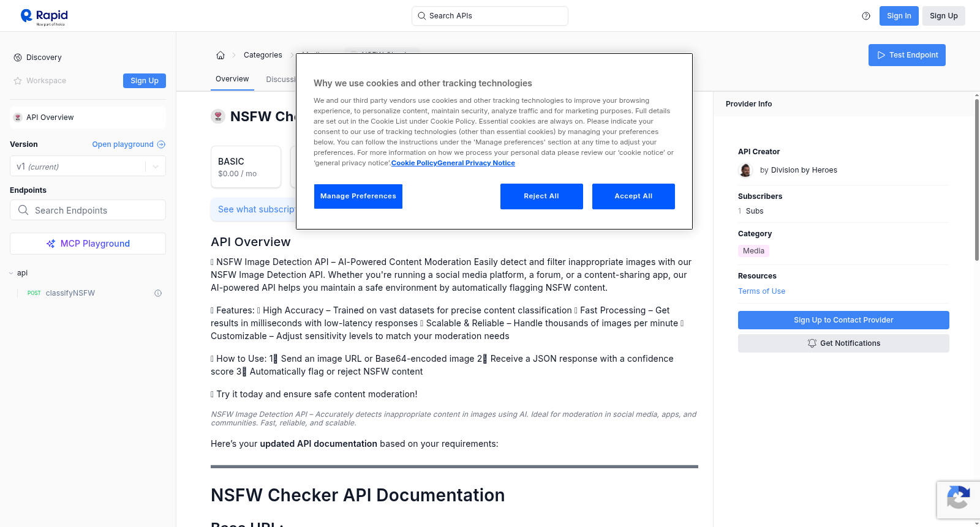Click the MCP Playground sparkle icon
This screenshot has width=980, height=527.
point(51,244)
